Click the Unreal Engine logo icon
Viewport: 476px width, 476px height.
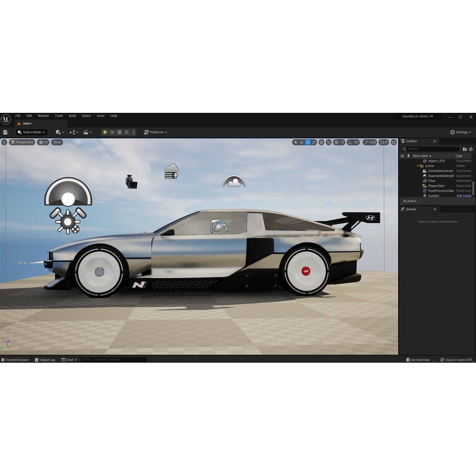pyautogui.click(x=5, y=119)
